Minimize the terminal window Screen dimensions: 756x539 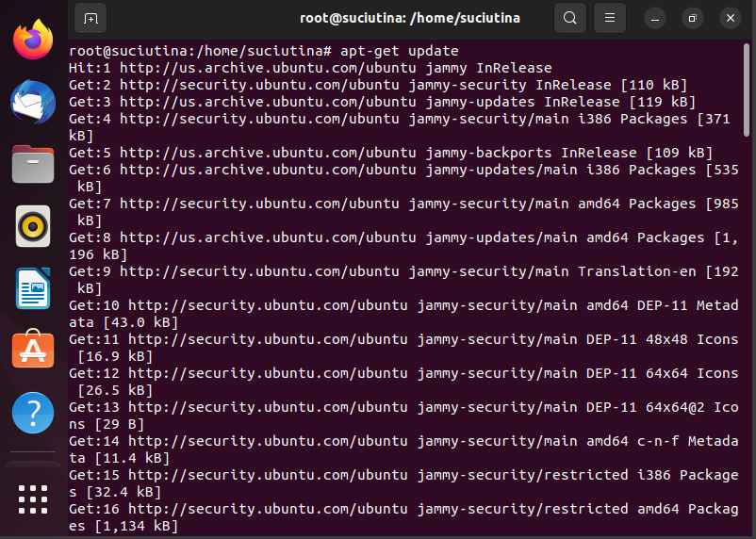[655, 19]
